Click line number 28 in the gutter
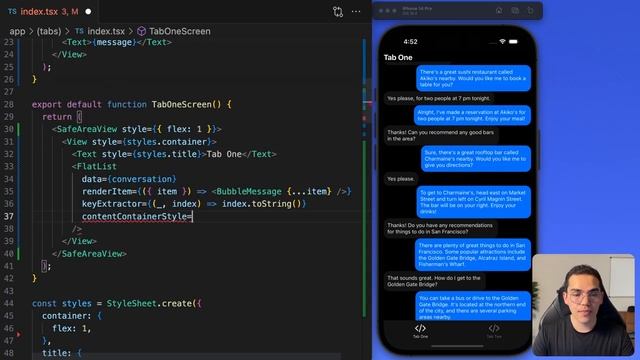The image size is (640, 360). click(x=9, y=104)
